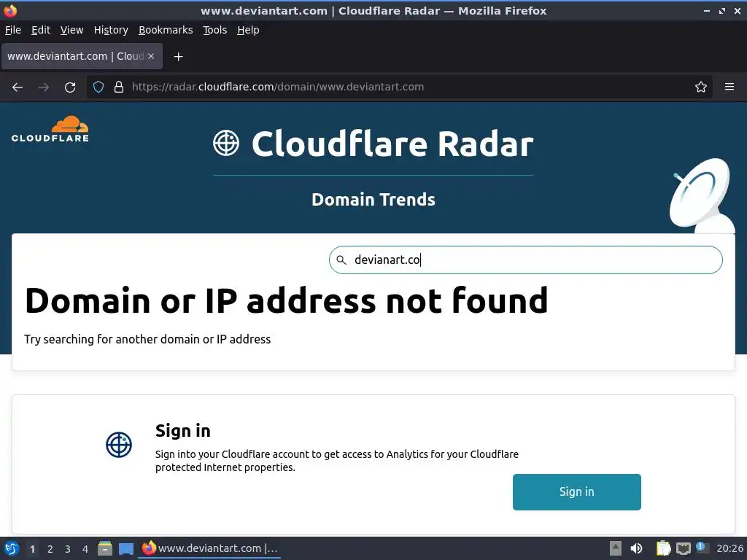747x560 pixels.
Task: Close the www.deviantart.com tab
Action: (151, 56)
